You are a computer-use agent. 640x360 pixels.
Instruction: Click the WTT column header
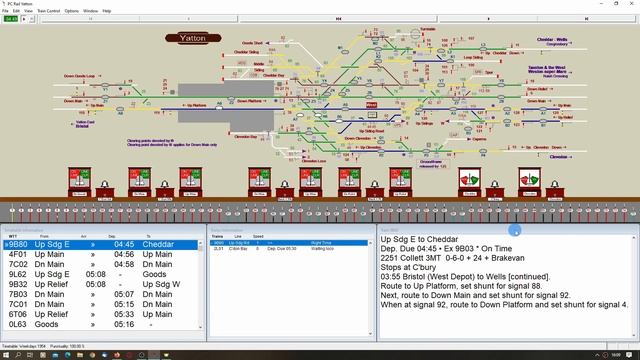pyautogui.click(x=13, y=236)
